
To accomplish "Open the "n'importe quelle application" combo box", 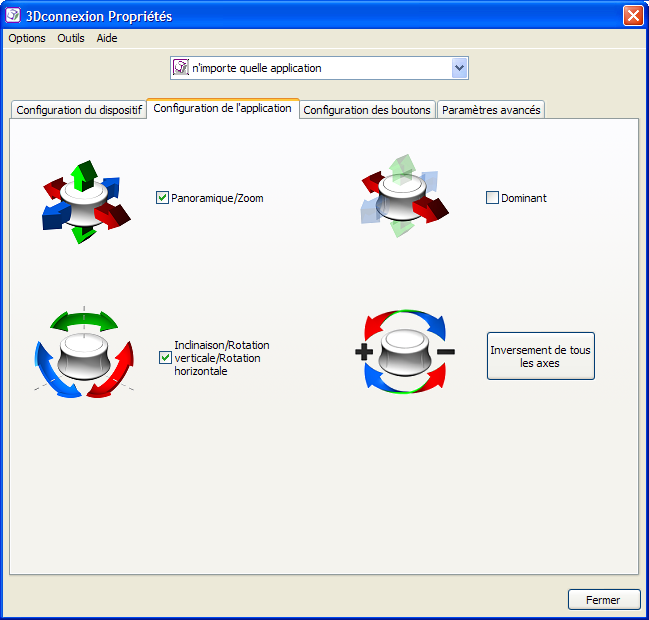I will tap(318, 68).
